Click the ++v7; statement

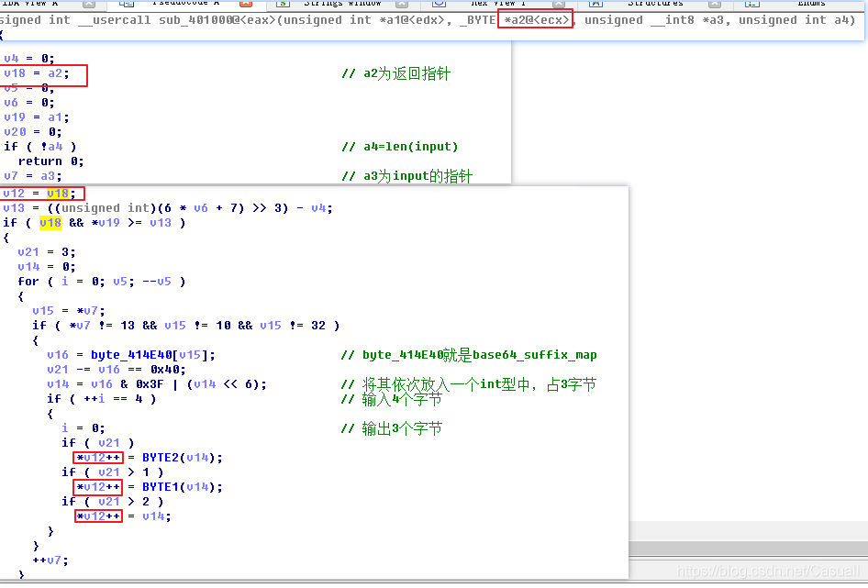coord(50,560)
